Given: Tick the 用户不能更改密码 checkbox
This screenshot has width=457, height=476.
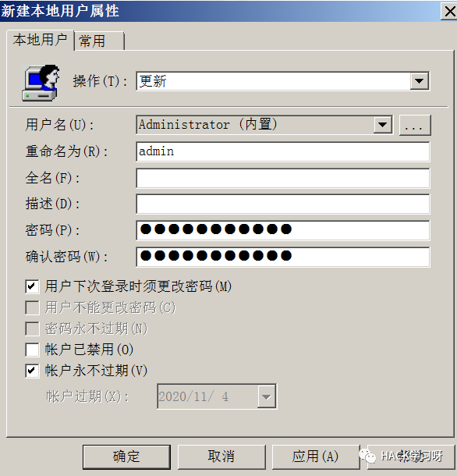Looking at the screenshot, I should click(x=32, y=307).
